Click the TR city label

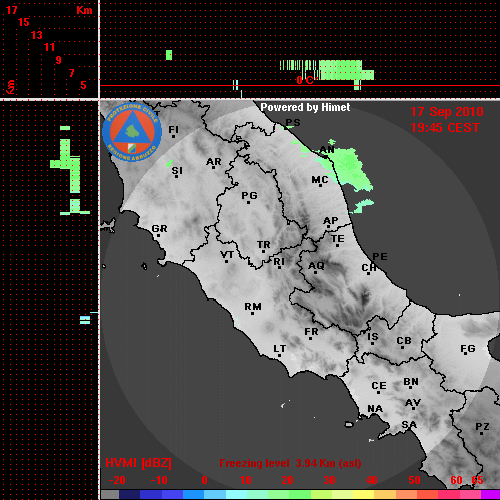264,245
